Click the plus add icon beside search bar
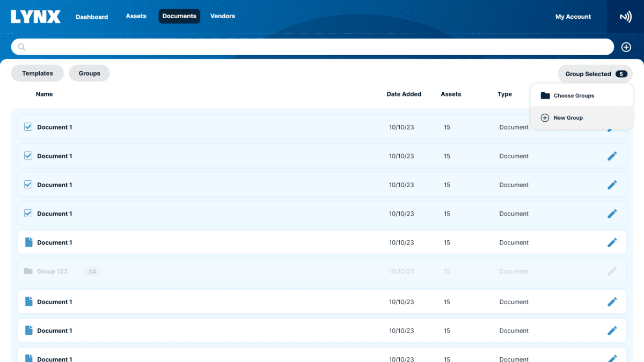Viewport: 644px width, 362px height. pyautogui.click(x=626, y=47)
